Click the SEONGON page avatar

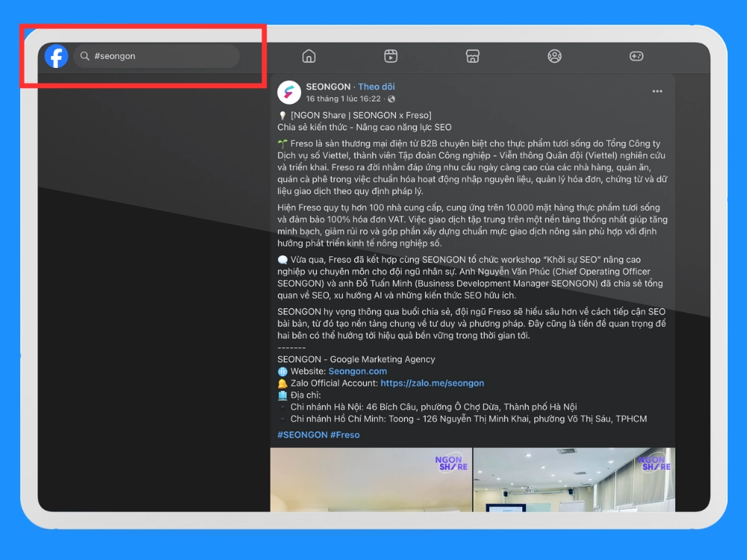click(289, 93)
